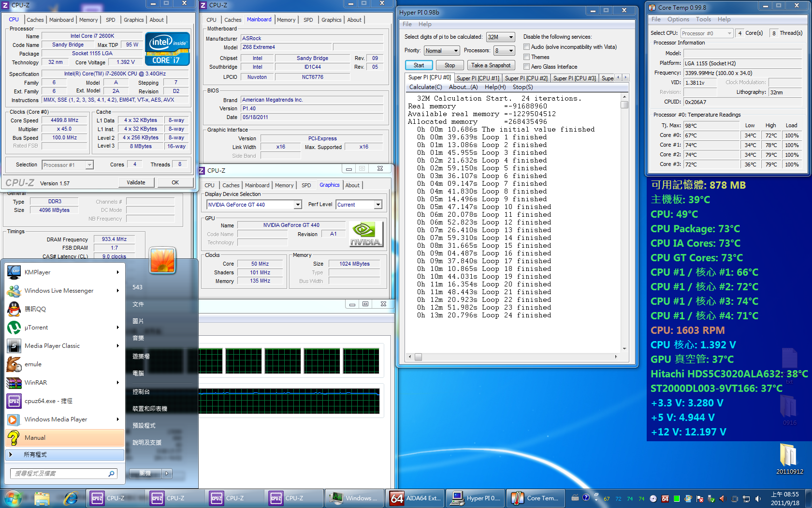Click the Start button in Hyper PI
Viewport: 812px width, 508px height.
tap(419, 65)
